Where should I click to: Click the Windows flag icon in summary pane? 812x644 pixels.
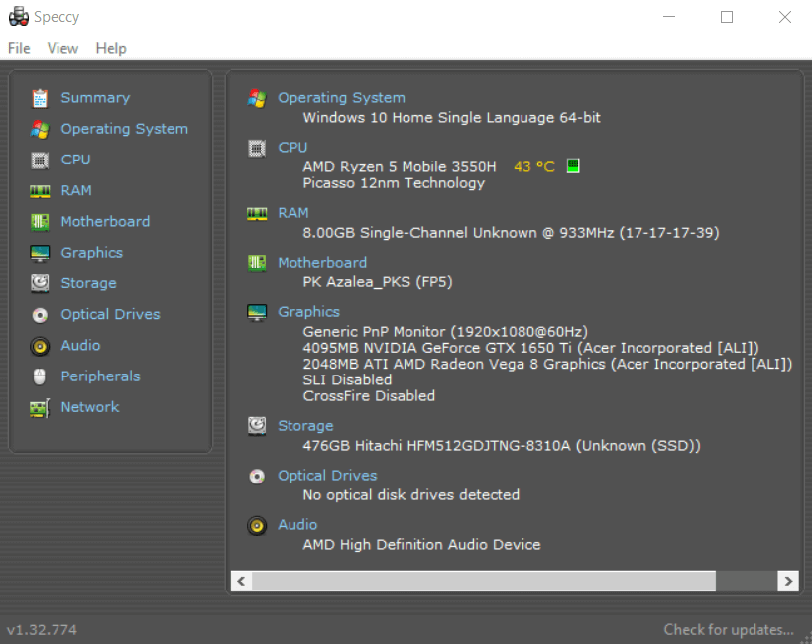[257, 98]
